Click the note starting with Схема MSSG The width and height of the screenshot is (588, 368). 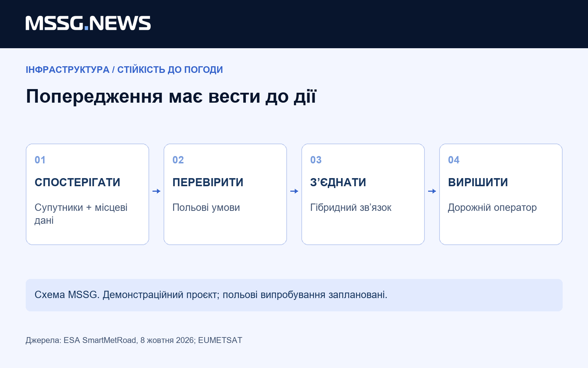[294, 295]
